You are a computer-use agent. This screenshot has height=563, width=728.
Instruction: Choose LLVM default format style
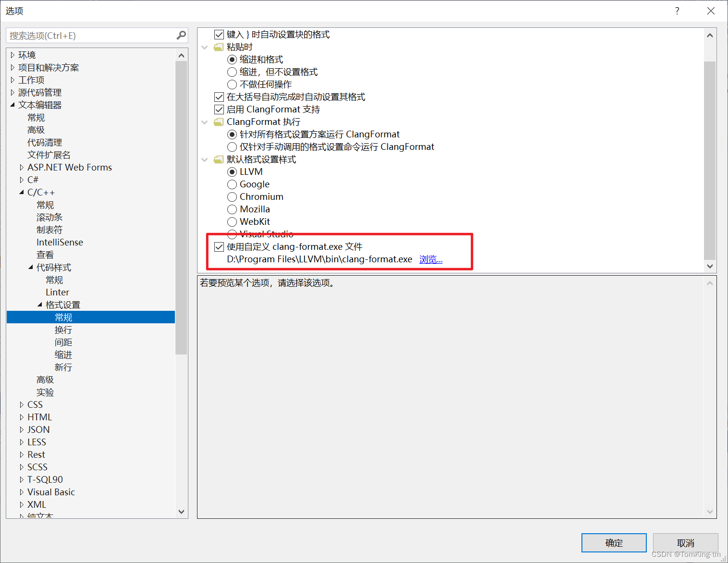[x=232, y=171]
